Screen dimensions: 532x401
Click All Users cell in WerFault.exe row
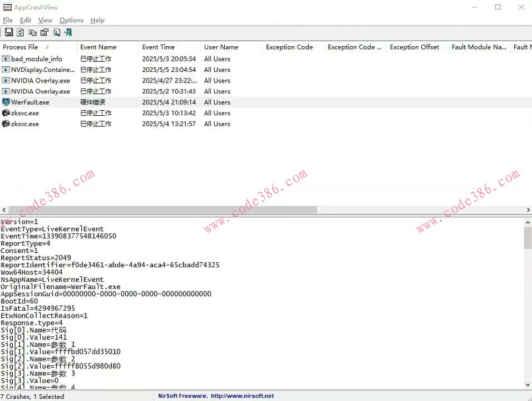click(x=217, y=102)
